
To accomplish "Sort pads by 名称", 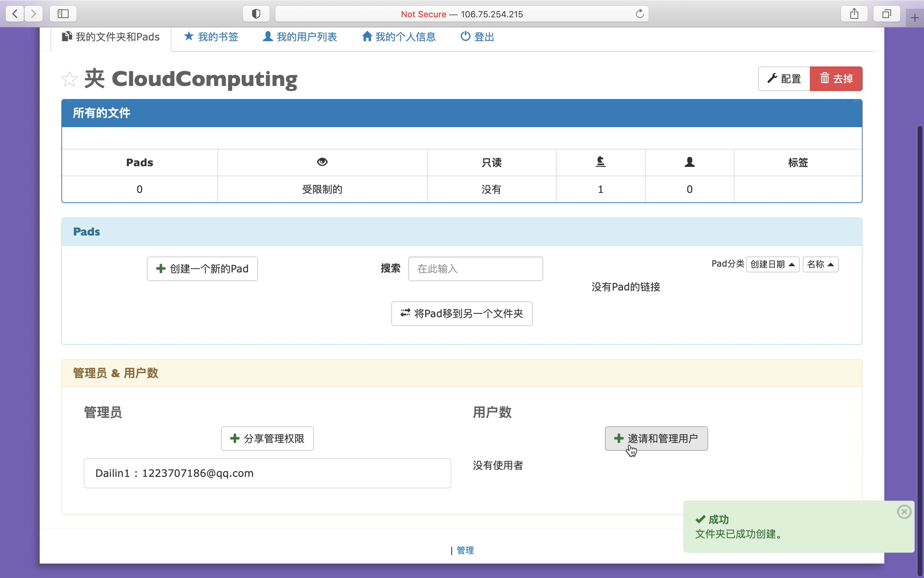I will click(820, 264).
